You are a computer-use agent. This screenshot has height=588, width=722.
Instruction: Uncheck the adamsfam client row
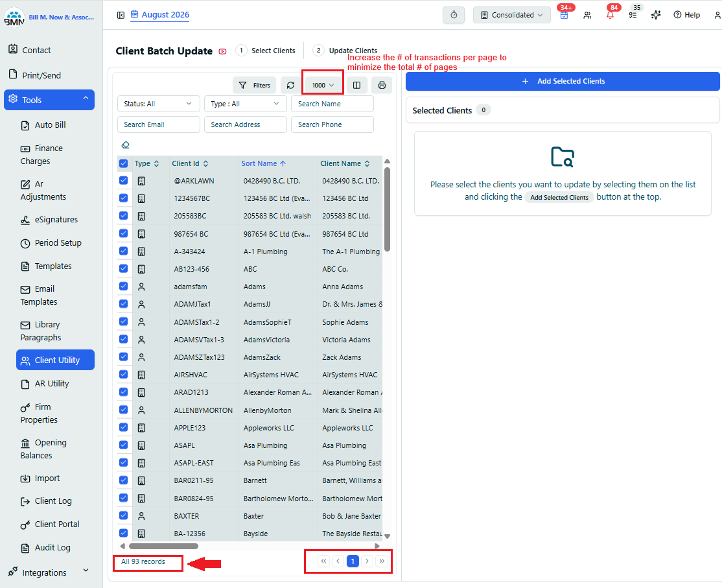click(123, 286)
